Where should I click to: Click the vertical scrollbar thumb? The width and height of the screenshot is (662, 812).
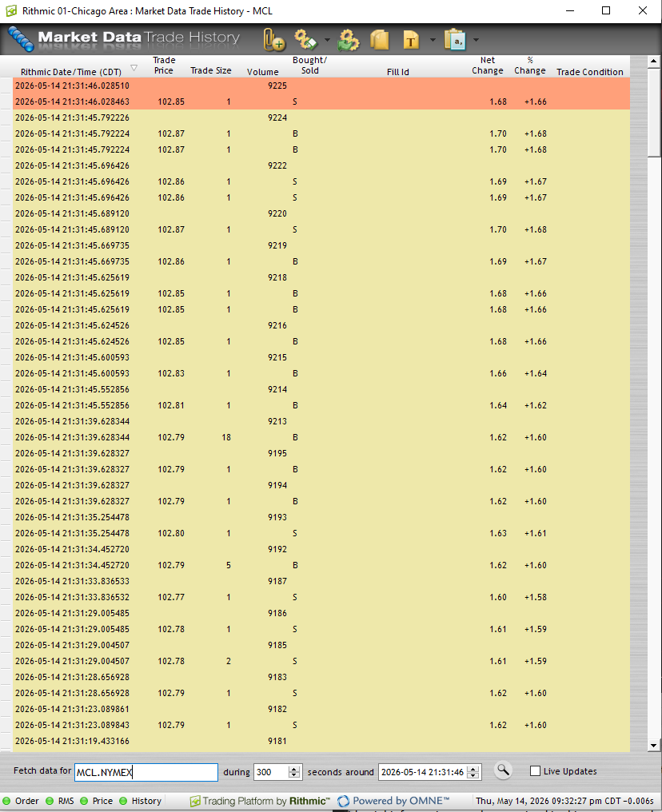pos(654,112)
